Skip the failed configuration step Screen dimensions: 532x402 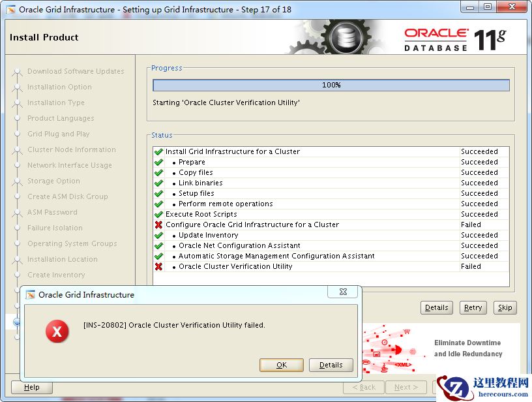coord(505,307)
